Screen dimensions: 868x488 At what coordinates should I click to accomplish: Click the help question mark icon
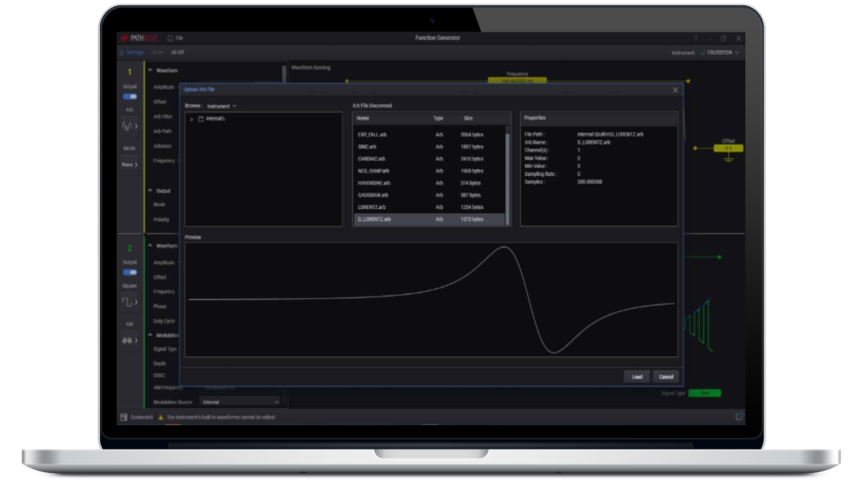[x=695, y=38]
